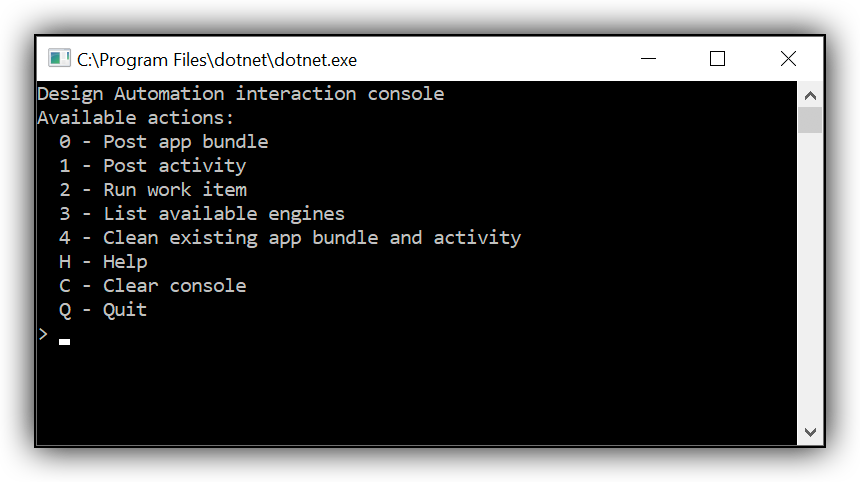Click the vertical scrollbar thumb

pos(810,120)
